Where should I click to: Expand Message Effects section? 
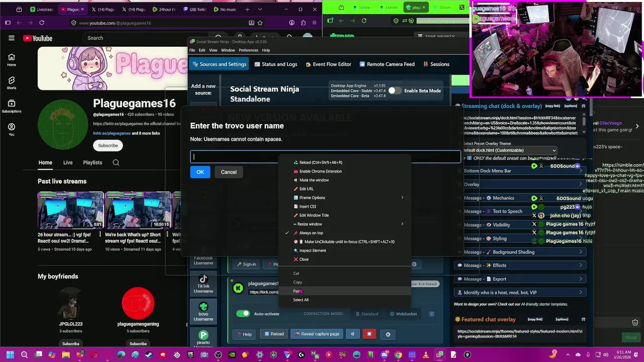520,265
